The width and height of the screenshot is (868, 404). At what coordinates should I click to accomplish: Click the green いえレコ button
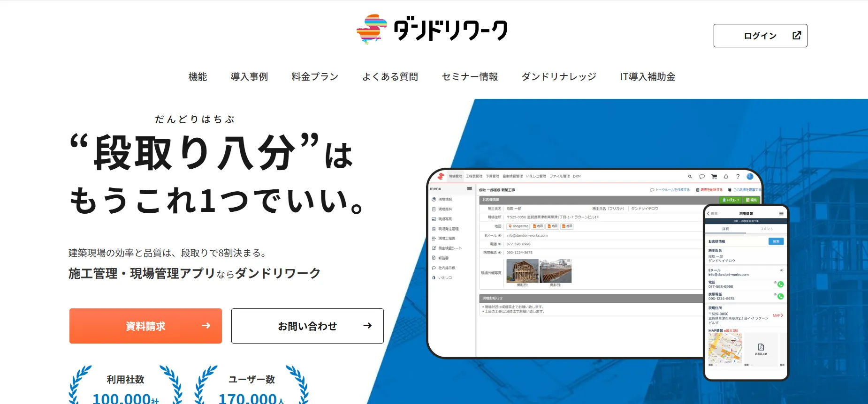click(731, 200)
